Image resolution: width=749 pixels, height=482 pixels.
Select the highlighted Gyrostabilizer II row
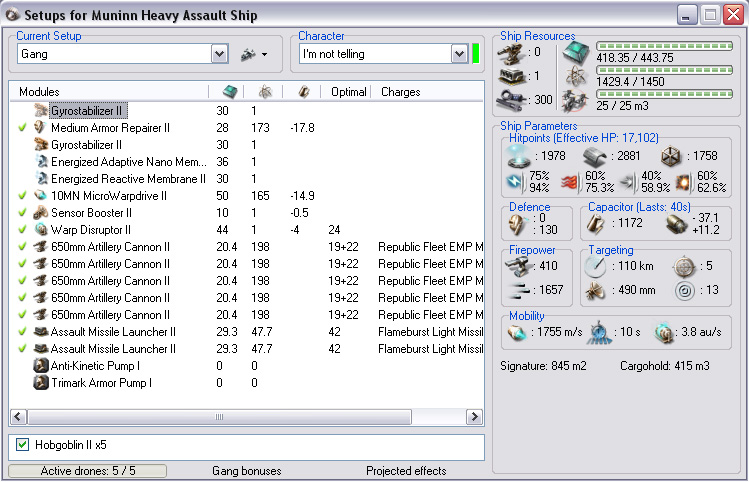(246, 111)
